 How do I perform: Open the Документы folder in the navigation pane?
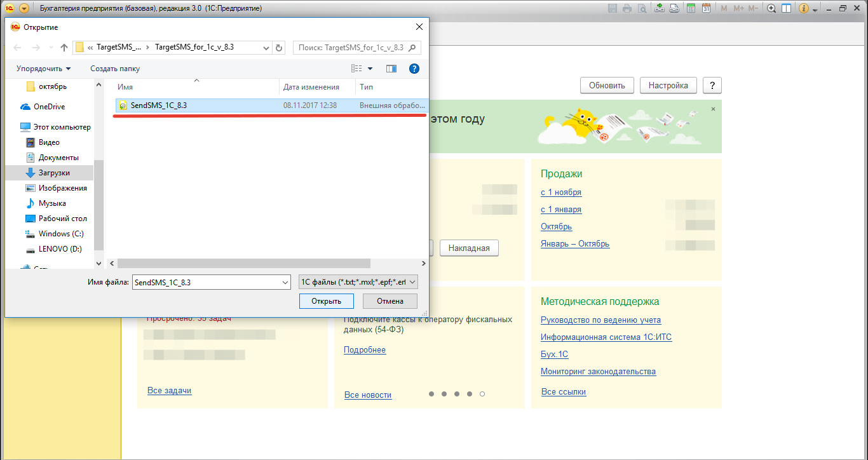52,158
